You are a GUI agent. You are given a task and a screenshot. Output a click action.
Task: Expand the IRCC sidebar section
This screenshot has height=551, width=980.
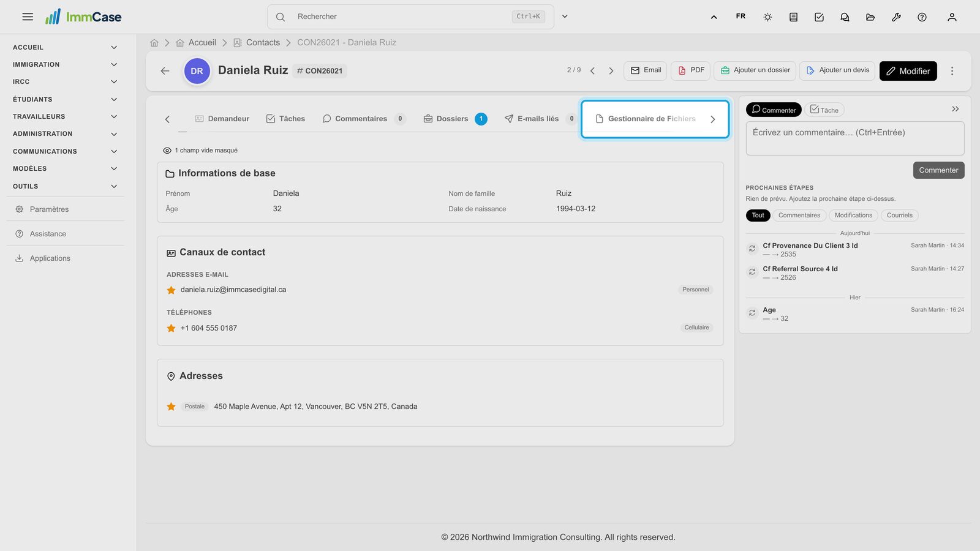(65, 82)
